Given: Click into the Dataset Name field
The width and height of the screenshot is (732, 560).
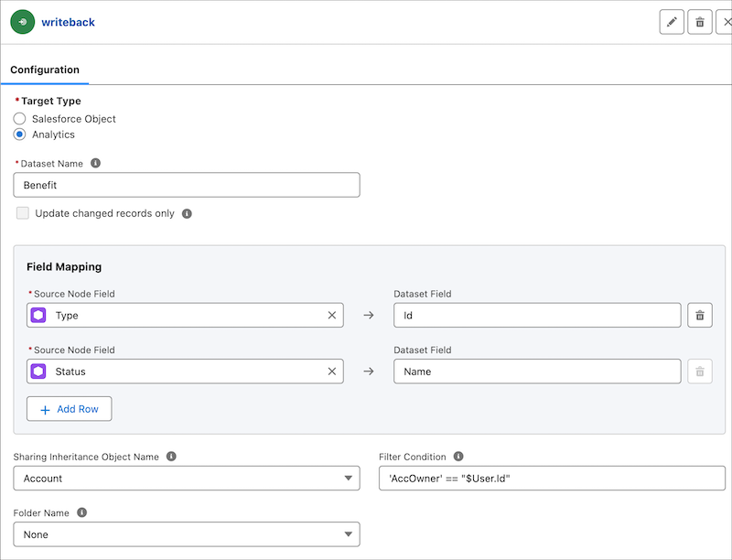Looking at the screenshot, I should tap(187, 185).
